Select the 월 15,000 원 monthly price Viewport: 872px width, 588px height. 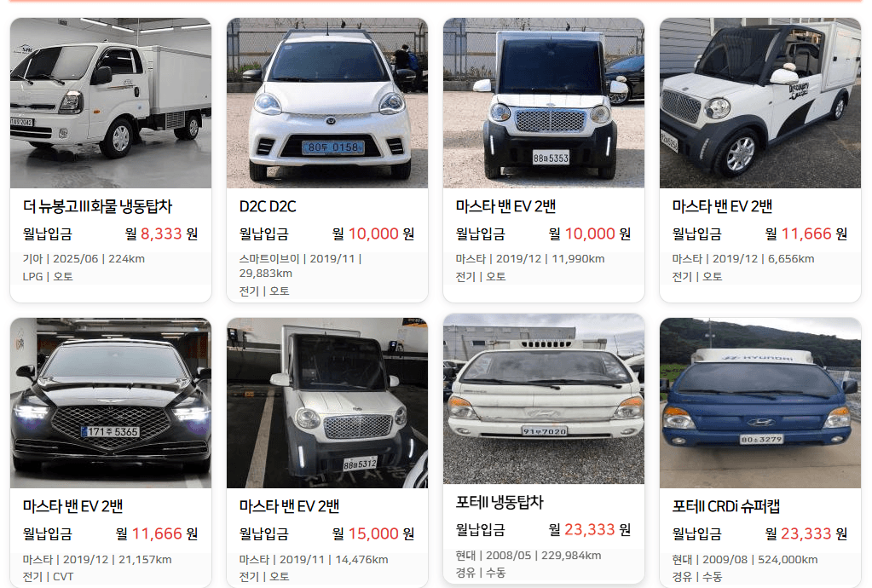point(373,533)
